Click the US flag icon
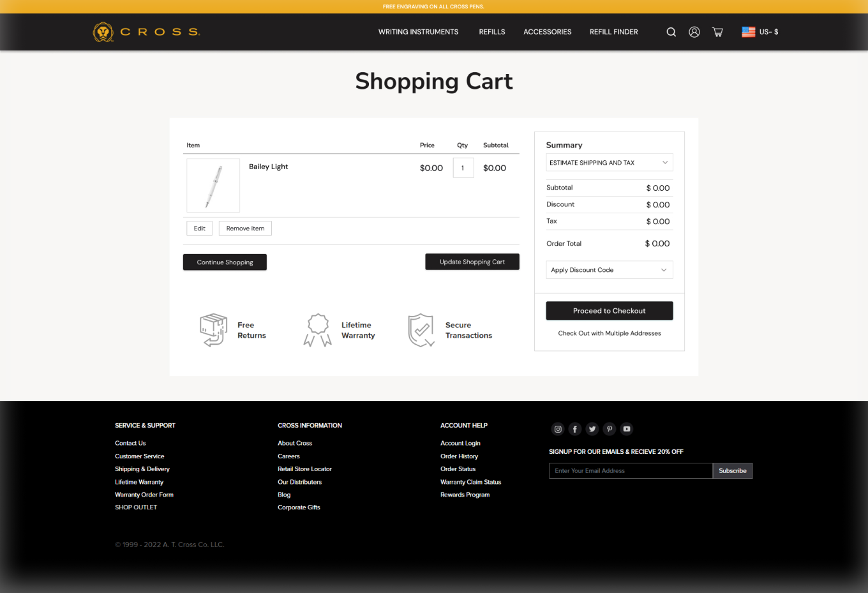 click(749, 32)
